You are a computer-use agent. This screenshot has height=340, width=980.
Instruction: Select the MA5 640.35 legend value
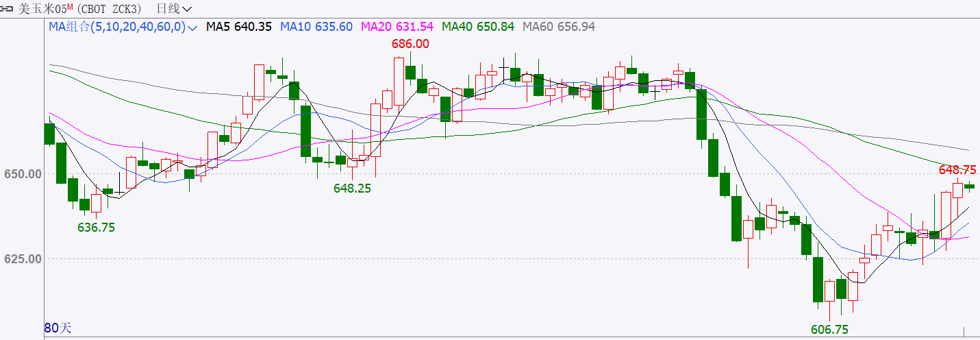(239, 27)
